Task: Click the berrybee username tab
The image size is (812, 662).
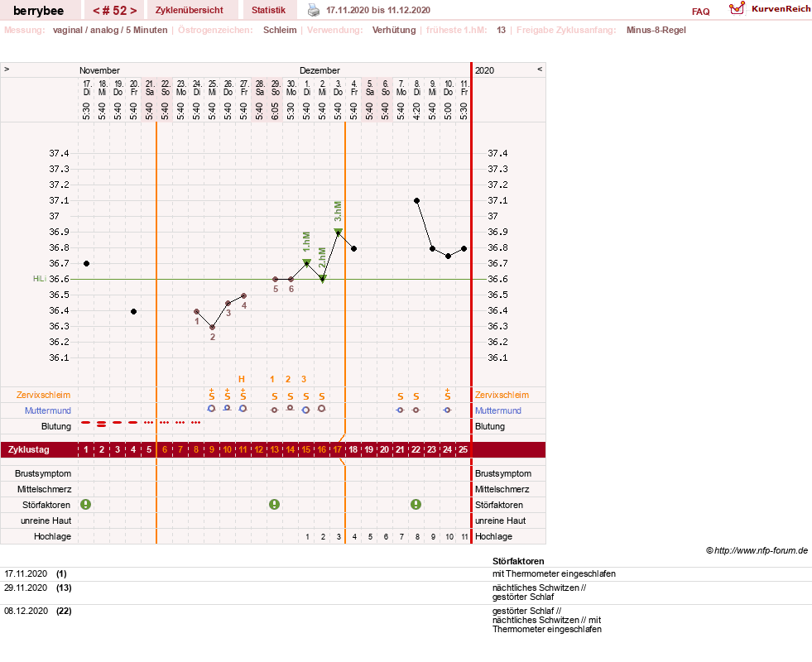Action: 39,11
